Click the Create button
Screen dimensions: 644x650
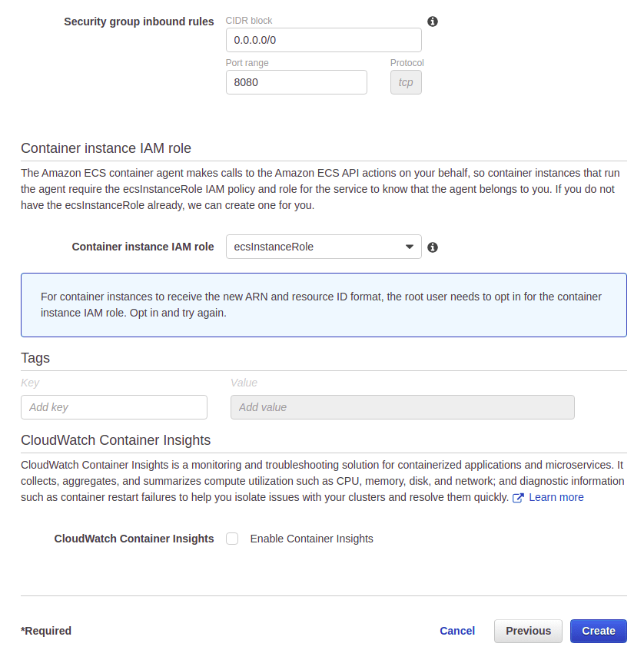598,631
